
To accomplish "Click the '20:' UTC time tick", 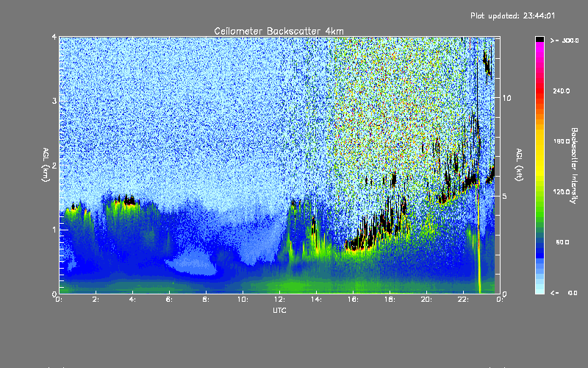I will click(x=426, y=300).
